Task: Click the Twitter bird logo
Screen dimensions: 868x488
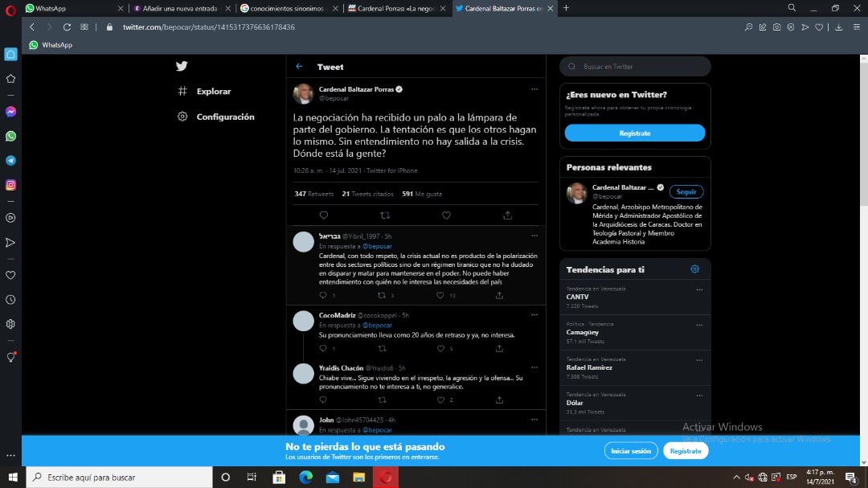Action: [x=182, y=67]
